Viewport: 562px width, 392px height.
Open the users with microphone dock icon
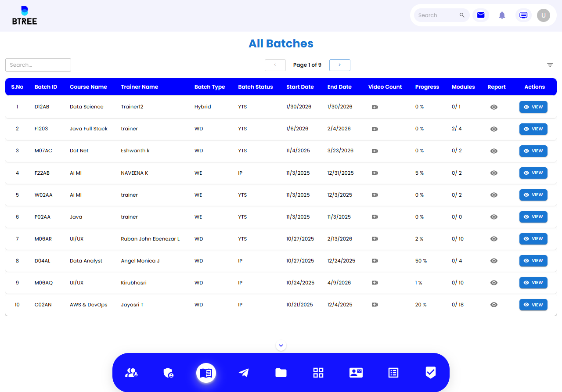132,373
